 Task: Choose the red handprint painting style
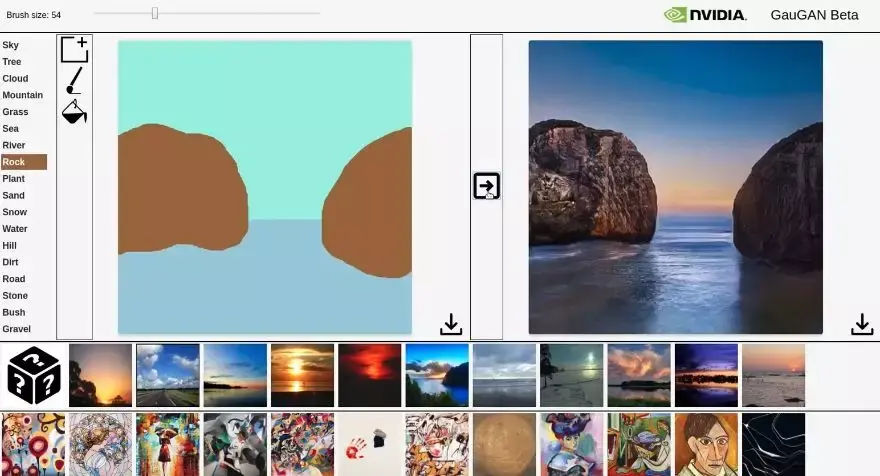[370, 445]
